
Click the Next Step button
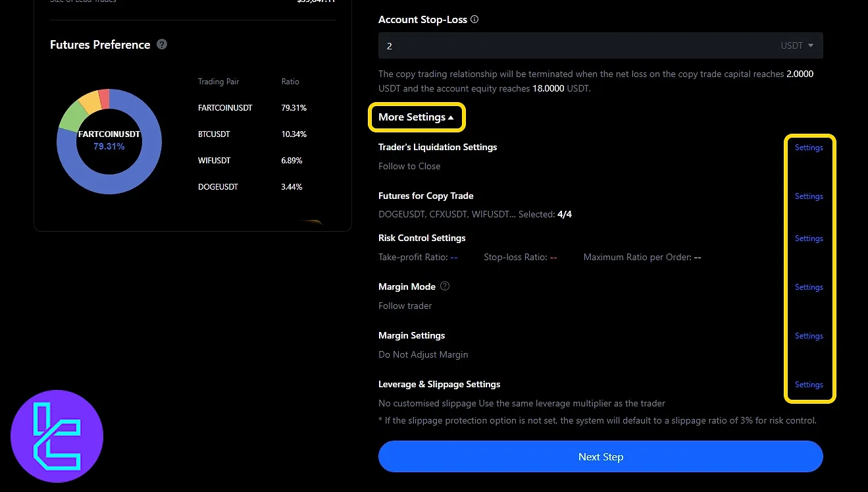click(600, 456)
